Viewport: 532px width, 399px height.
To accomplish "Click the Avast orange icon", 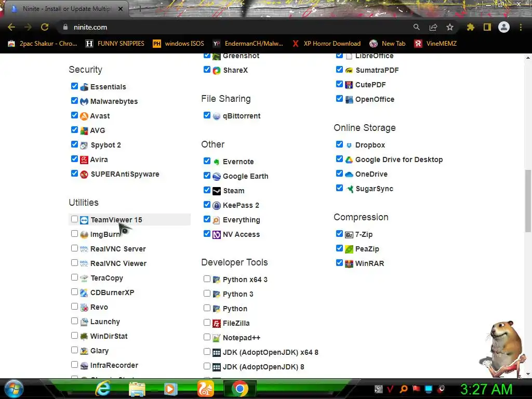I will (x=84, y=116).
